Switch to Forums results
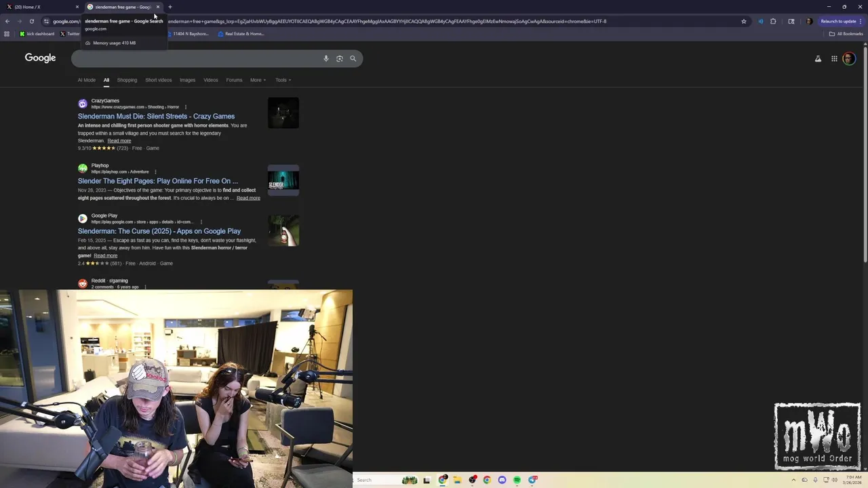This screenshot has width=868, height=488. click(x=234, y=80)
